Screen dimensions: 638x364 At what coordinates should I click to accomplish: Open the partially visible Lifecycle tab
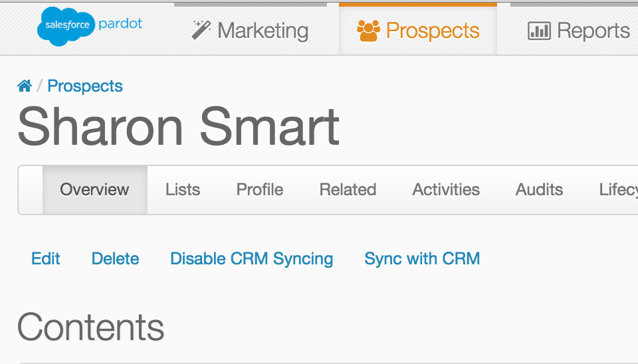[x=618, y=190]
